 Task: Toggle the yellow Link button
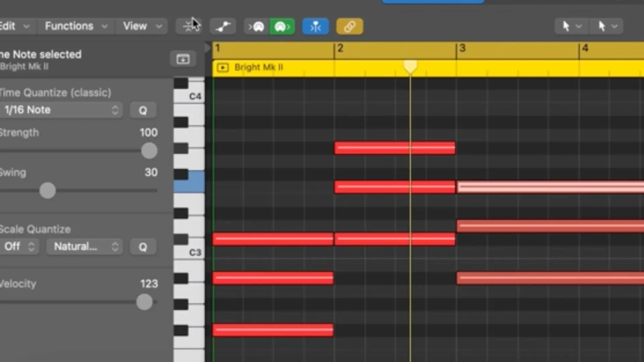pos(350,26)
